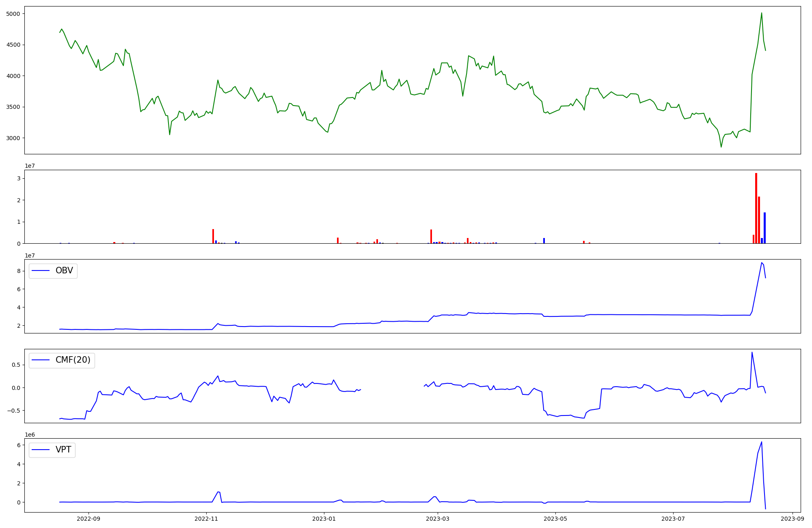
Task: Click the OBV legend label
Action: click(64, 270)
